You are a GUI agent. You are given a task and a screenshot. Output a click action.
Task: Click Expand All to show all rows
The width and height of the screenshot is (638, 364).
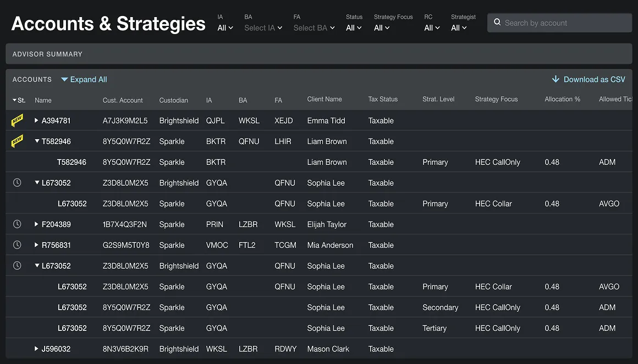[84, 79]
